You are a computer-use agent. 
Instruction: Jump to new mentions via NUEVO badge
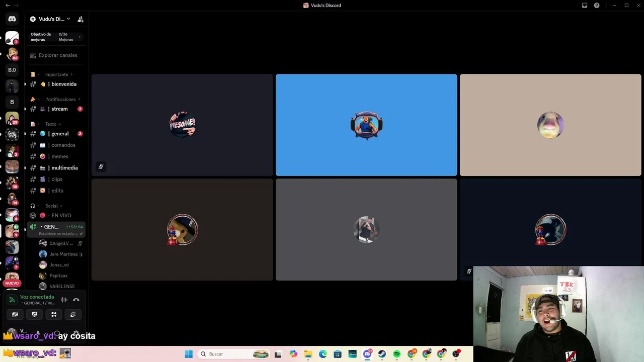[12, 283]
